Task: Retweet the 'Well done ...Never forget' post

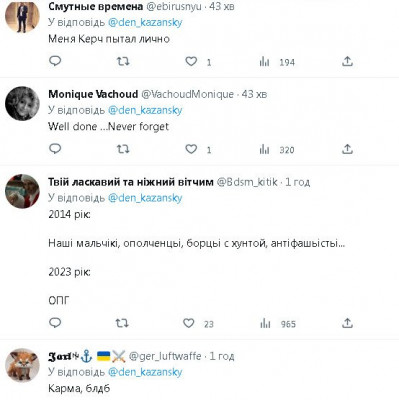Action: coord(123,149)
